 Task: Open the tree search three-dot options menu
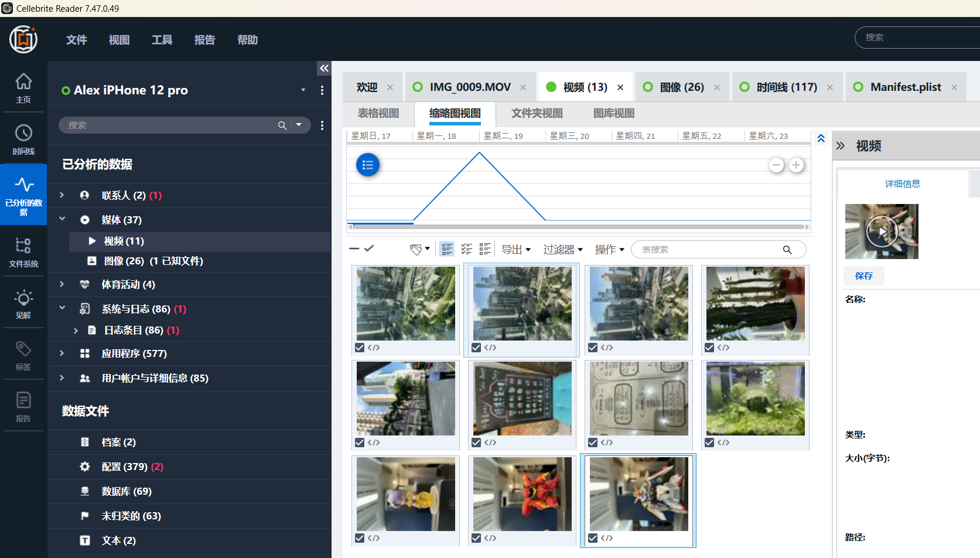(322, 125)
